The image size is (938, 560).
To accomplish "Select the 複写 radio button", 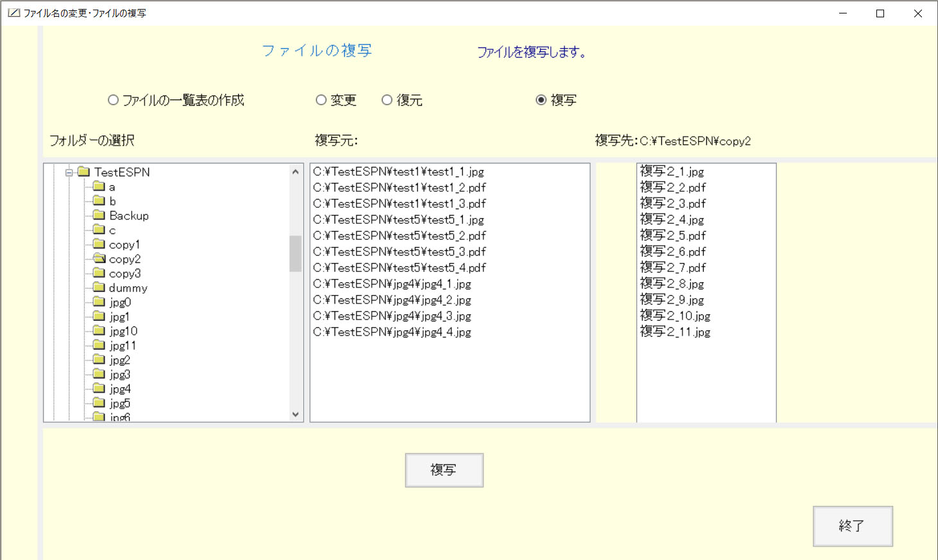I will pos(541,100).
